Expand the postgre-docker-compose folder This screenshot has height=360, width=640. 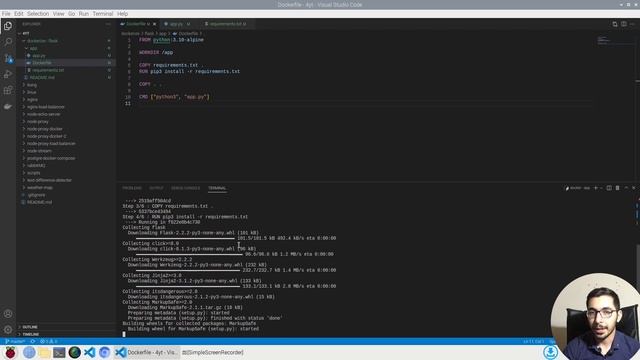(x=65, y=158)
